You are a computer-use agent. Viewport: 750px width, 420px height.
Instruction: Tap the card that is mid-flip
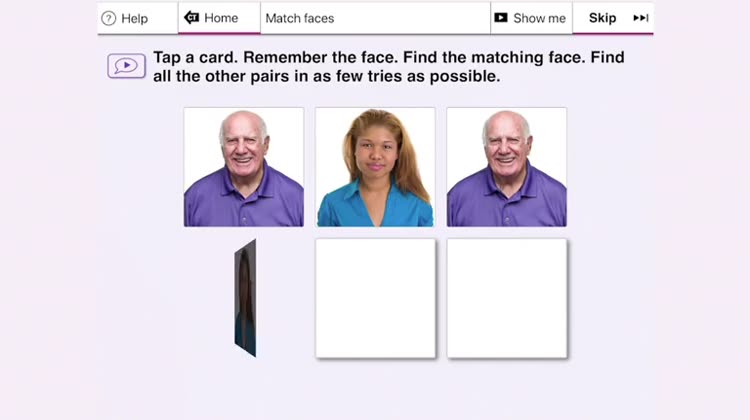point(245,298)
